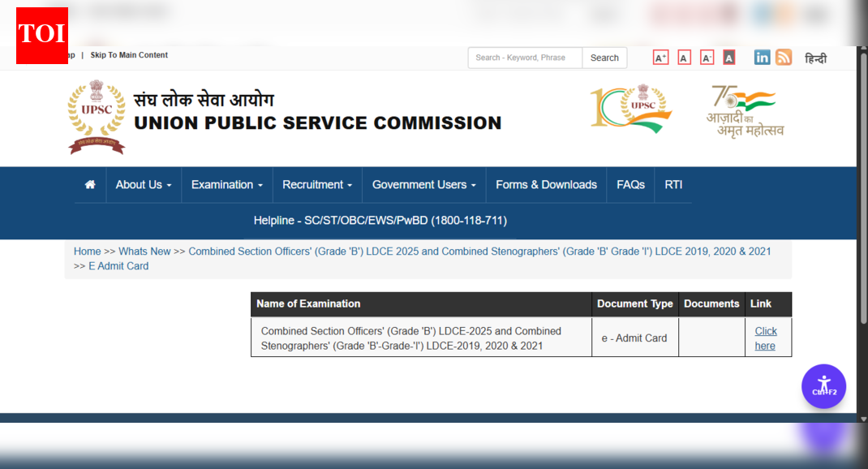Open UPSC's LinkedIn page via the LinkedIn icon
Image resolution: width=868 pixels, height=469 pixels.
pyautogui.click(x=762, y=57)
